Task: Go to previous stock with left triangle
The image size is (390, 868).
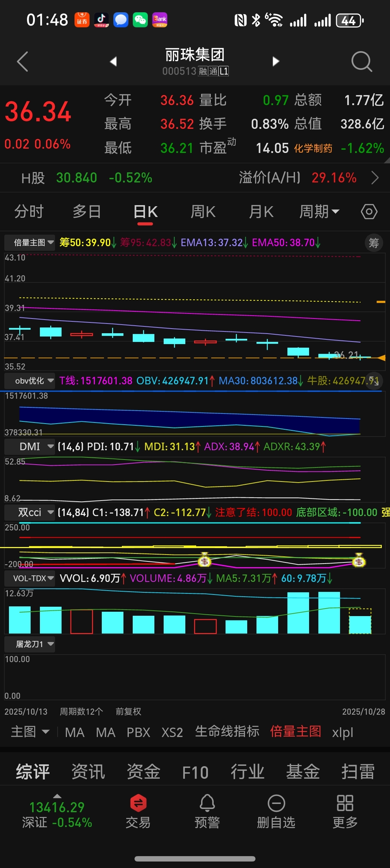Action: pos(113,62)
